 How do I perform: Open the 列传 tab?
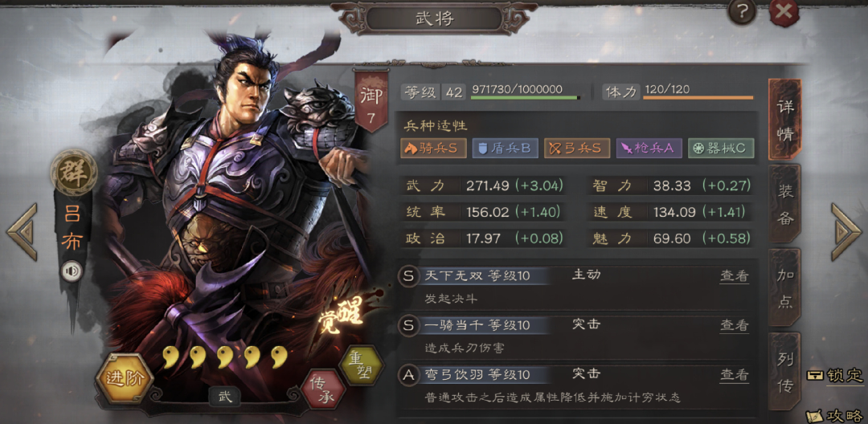pos(785,371)
